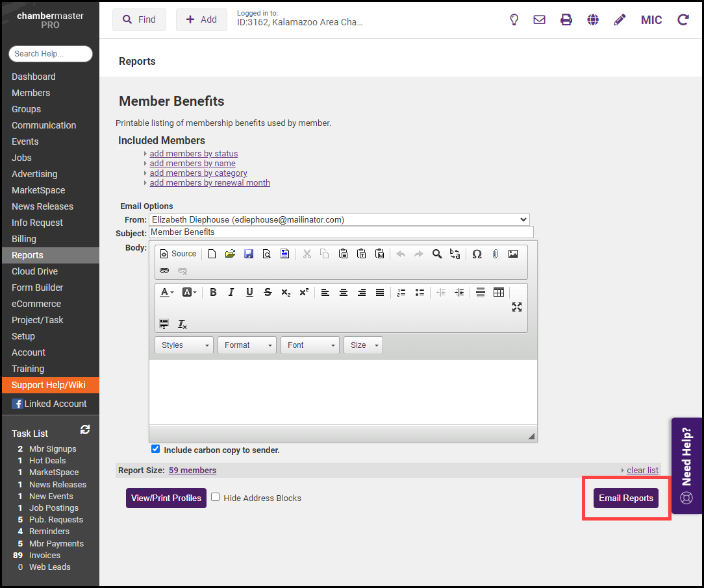Image resolution: width=704 pixels, height=588 pixels.
Task: Insert a table in the email body
Action: [499, 293]
